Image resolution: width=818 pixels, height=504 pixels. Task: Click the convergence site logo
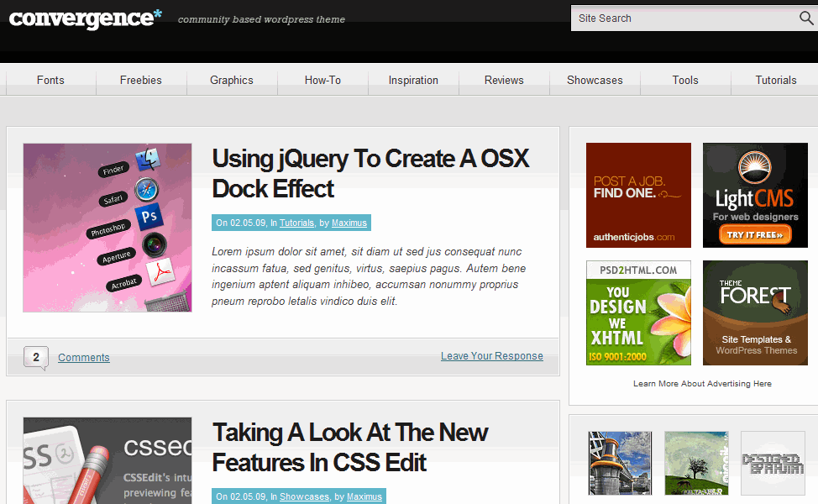click(x=86, y=18)
